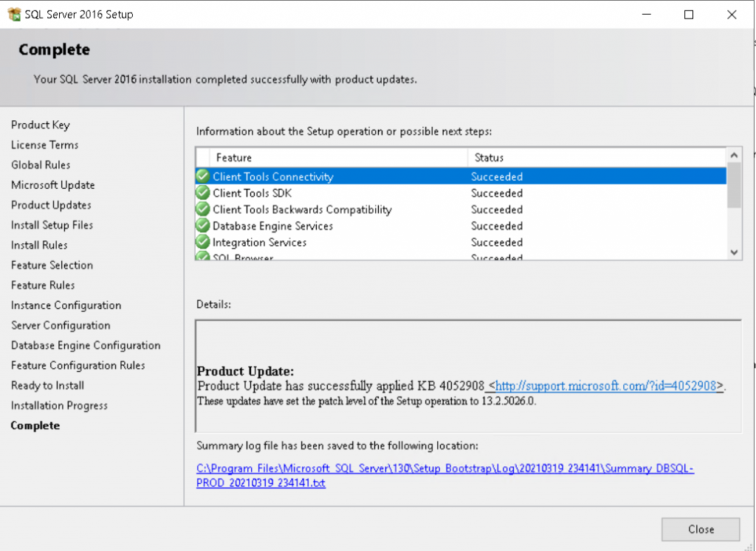Click Ready to Install step in sidebar
This screenshot has height=551, width=756.
pyautogui.click(x=48, y=385)
